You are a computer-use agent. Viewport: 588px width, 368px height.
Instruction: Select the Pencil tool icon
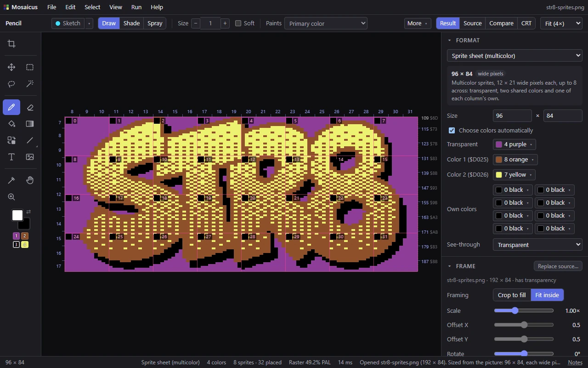[x=11, y=107]
